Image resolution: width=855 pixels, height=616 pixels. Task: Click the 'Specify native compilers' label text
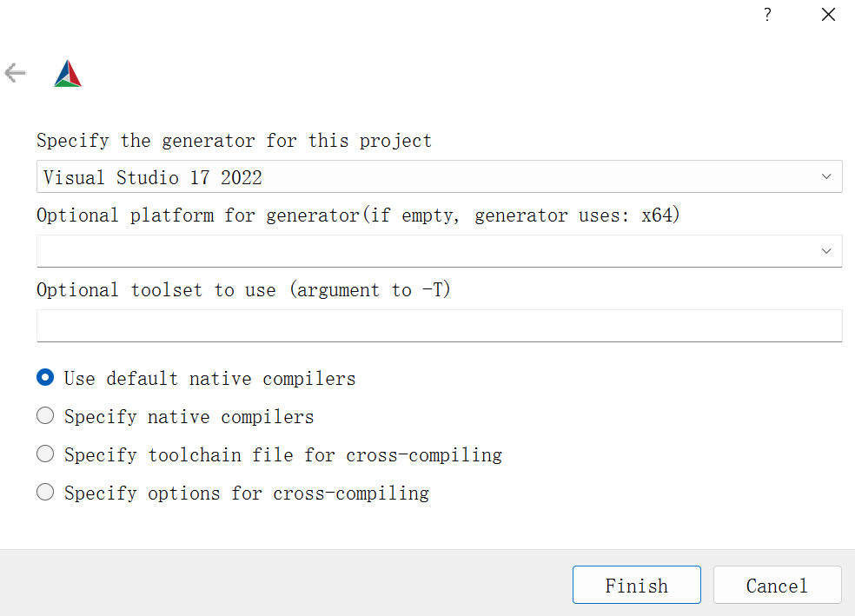pos(189,417)
